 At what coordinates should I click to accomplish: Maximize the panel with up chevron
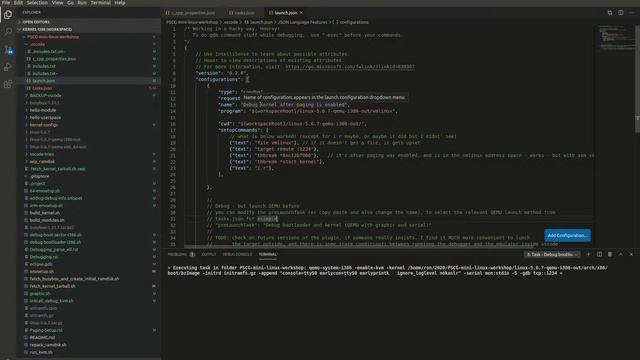pyautogui.click(x=620, y=254)
